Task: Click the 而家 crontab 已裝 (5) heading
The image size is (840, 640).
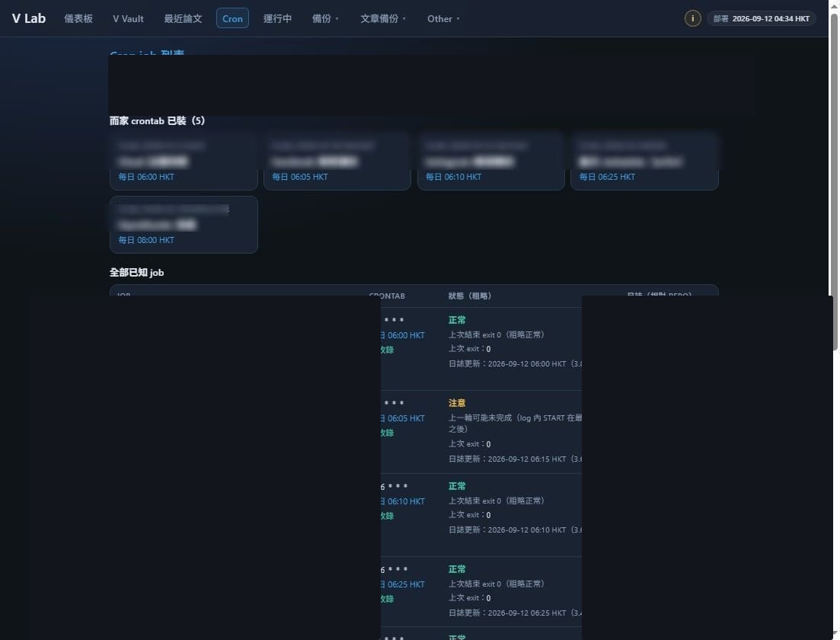Action: 157,120
